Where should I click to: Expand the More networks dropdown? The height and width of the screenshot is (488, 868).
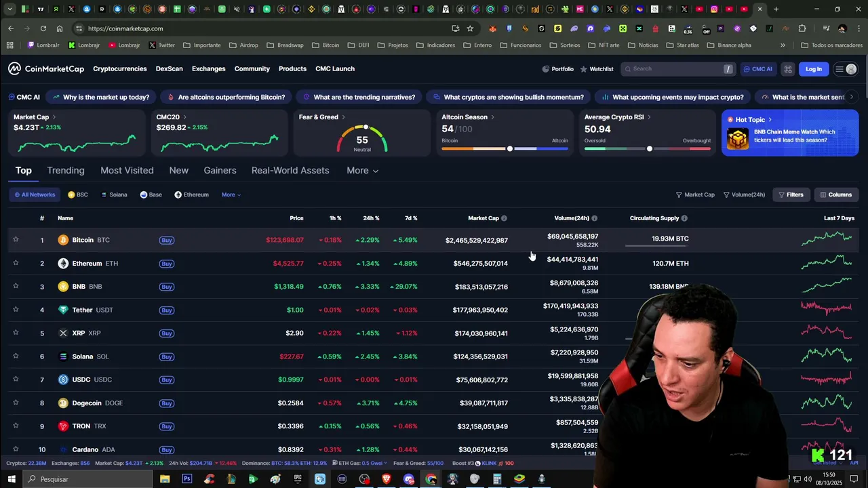click(231, 195)
